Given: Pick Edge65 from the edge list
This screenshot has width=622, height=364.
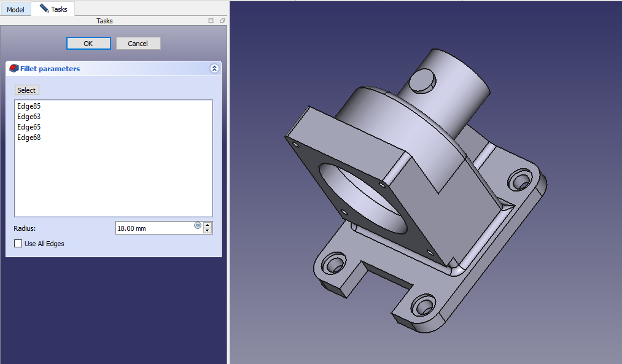Looking at the screenshot, I should pos(29,127).
